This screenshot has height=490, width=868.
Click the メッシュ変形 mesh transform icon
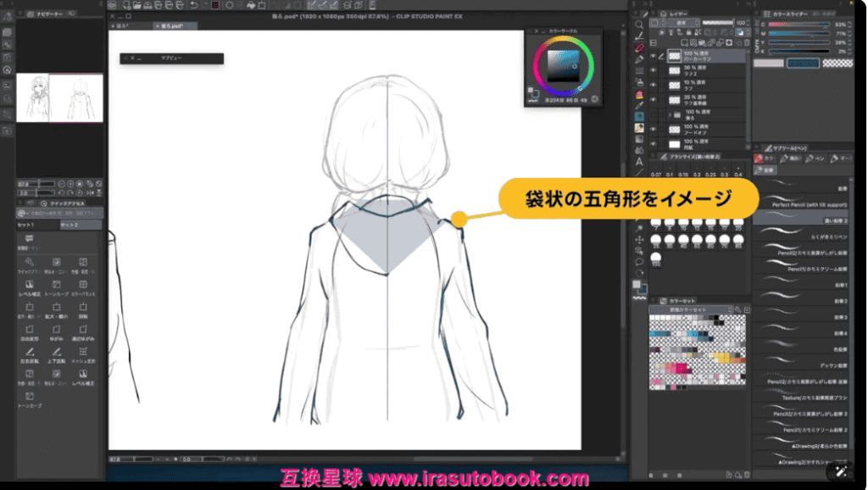(83, 351)
